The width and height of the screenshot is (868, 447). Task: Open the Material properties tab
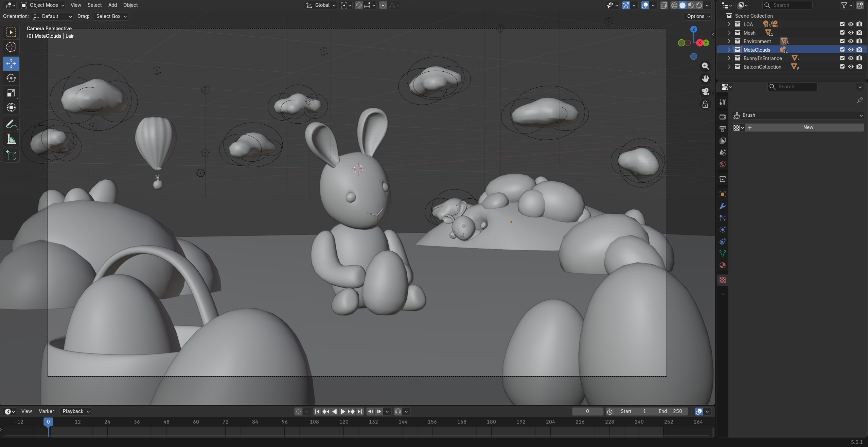[723, 265]
